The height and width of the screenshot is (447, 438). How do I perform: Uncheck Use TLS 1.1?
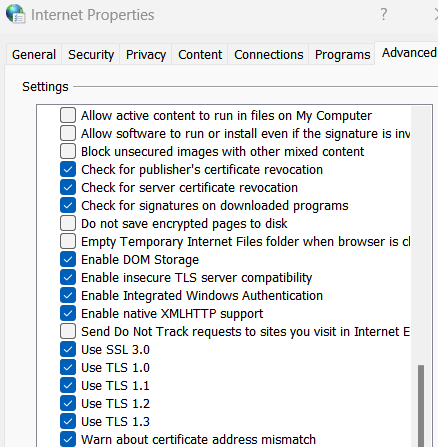click(x=68, y=385)
